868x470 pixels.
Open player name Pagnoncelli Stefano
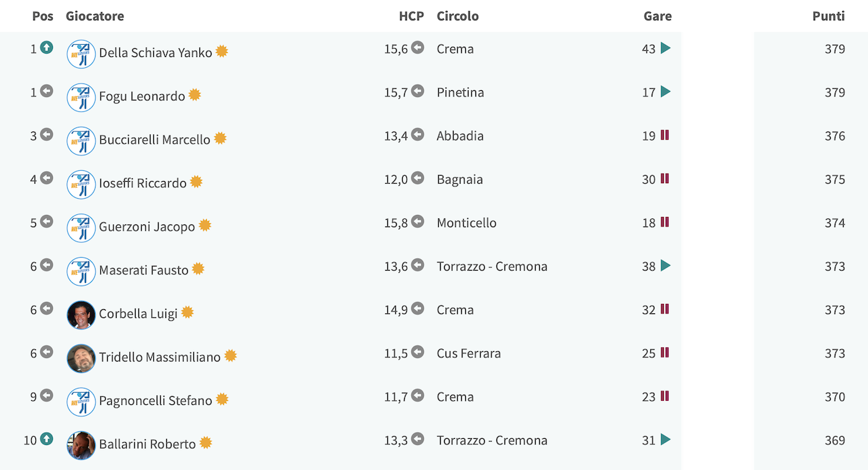(x=155, y=401)
